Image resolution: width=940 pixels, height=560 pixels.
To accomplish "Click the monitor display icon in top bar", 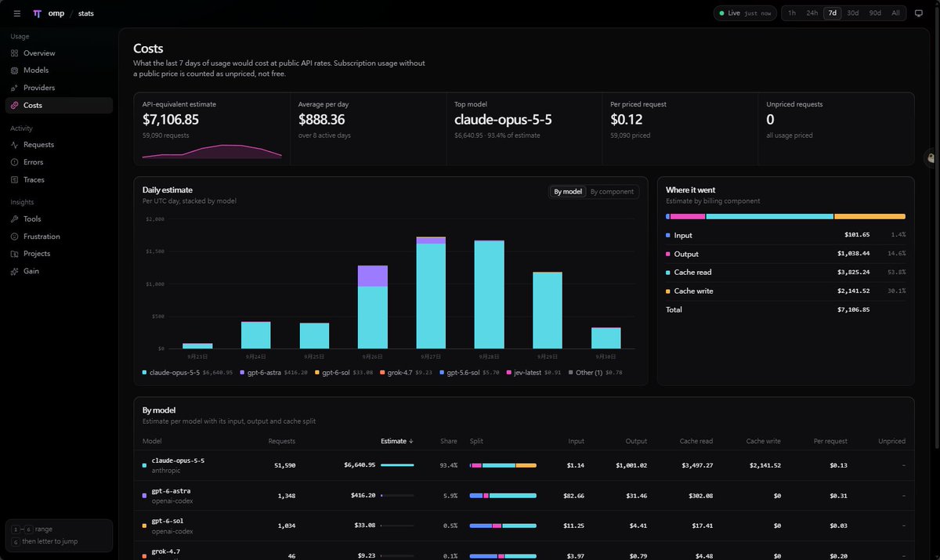I will (x=919, y=13).
